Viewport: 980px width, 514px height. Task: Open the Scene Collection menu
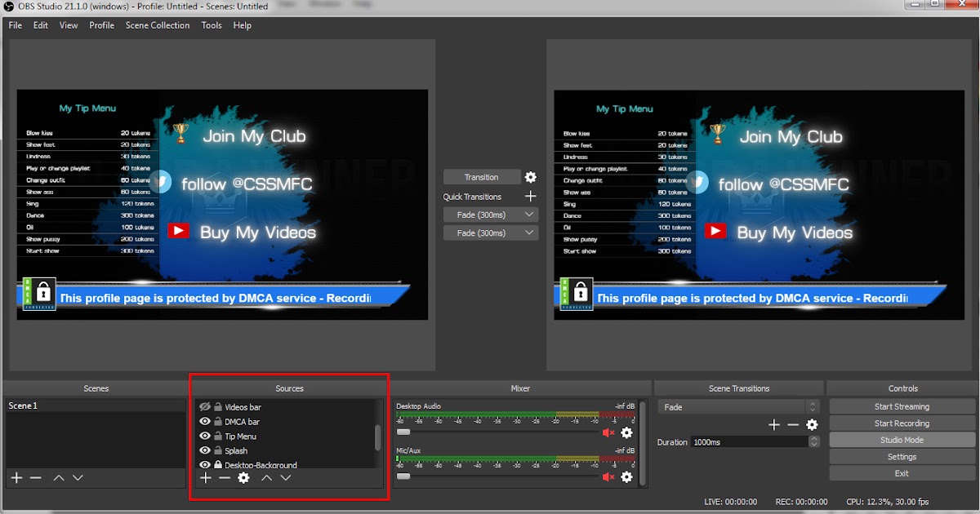[x=158, y=25]
